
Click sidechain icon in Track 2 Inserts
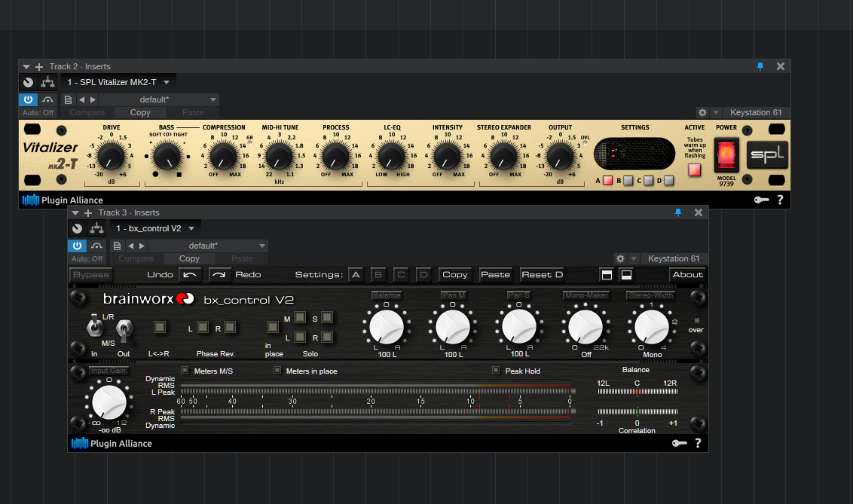pos(48,99)
